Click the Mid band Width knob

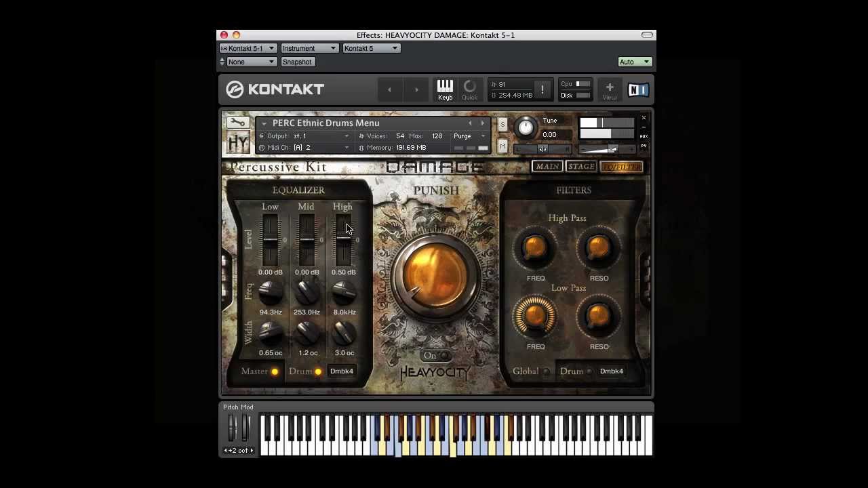pyautogui.click(x=307, y=333)
